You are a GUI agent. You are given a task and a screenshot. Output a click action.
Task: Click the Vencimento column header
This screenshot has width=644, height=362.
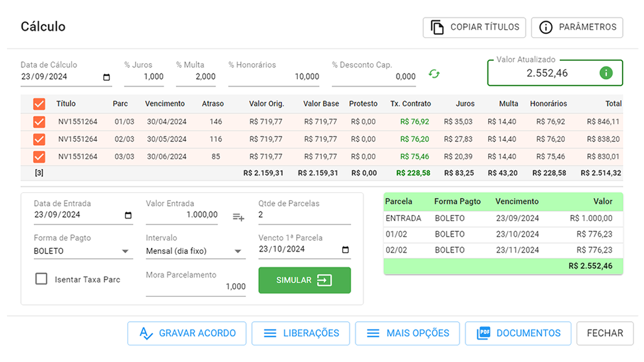[x=165, y=104]
